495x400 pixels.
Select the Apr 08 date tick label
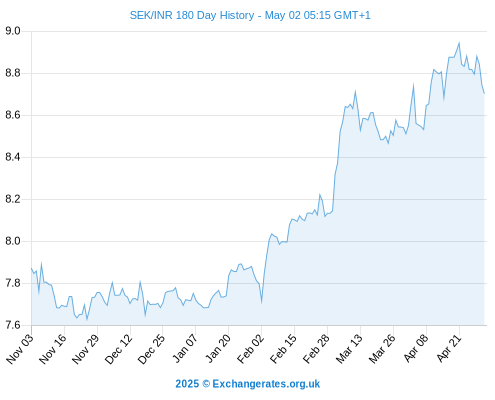[415, 348]
